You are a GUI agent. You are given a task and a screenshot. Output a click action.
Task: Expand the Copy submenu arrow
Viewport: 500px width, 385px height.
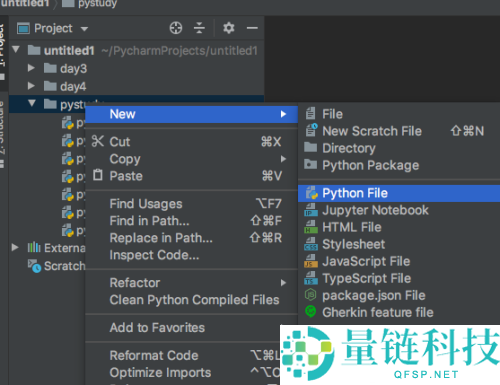283,159
